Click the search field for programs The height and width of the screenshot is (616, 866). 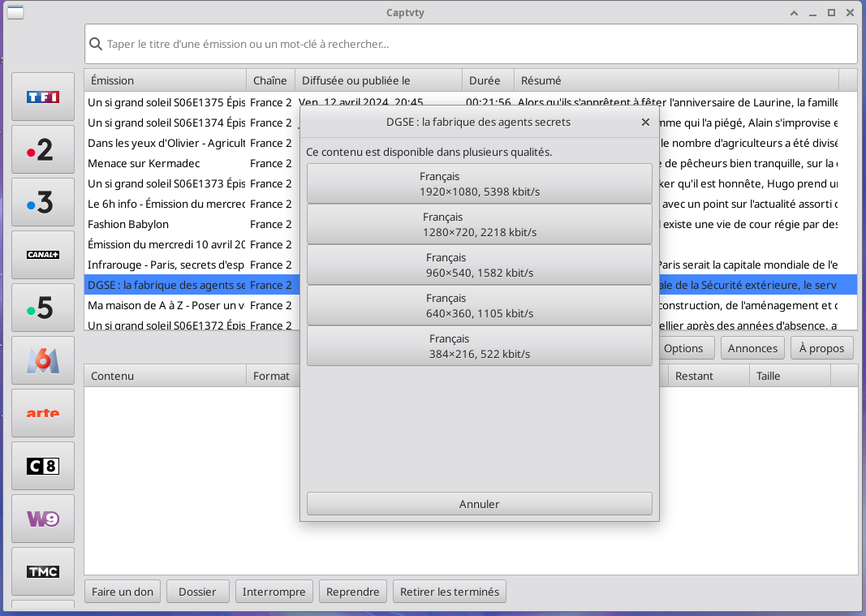pyautogui.click(x=471, y=45)
